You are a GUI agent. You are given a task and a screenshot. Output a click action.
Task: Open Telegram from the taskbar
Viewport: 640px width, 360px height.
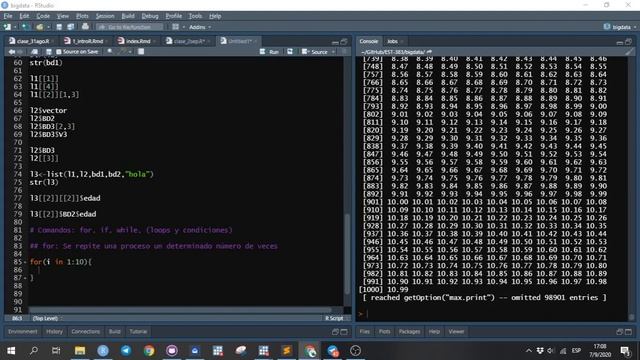126,350
